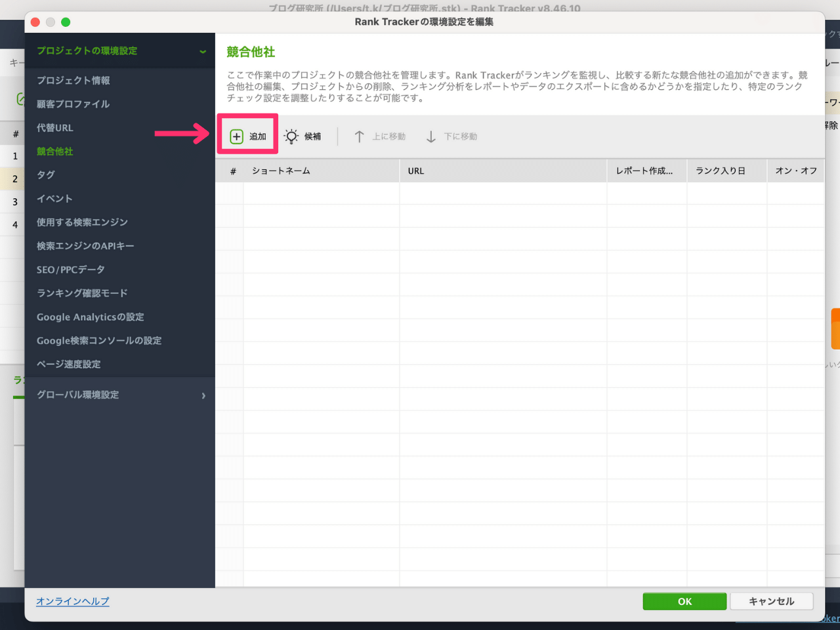Open Google検索コンソールの設定

click(99, 340)
